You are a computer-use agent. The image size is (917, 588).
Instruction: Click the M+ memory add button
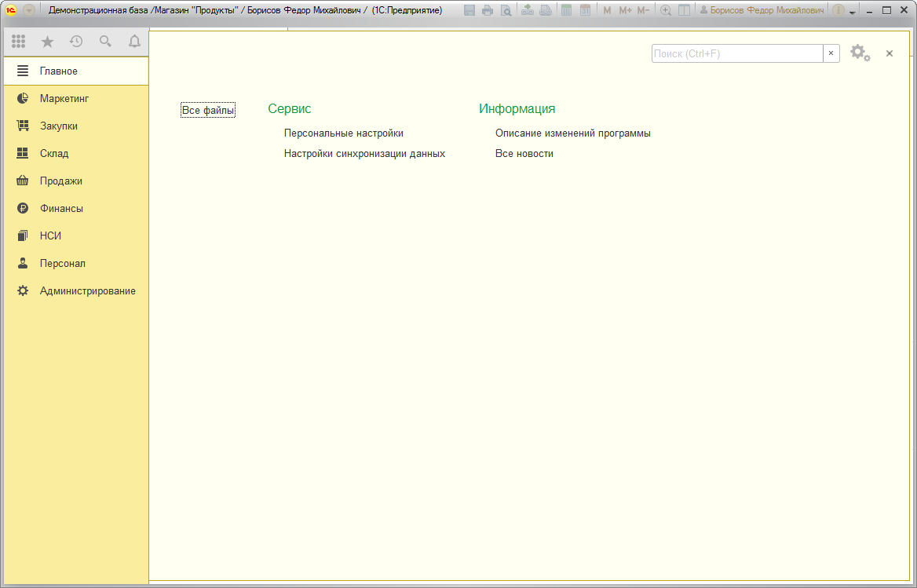pos(625,10)
